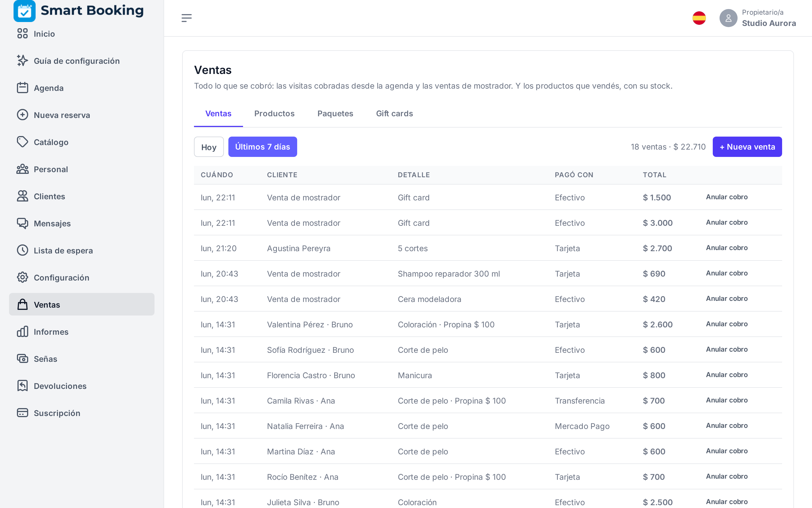Anular cobro for the $ 1.500 Gift card sale

(x=727, y=197)
